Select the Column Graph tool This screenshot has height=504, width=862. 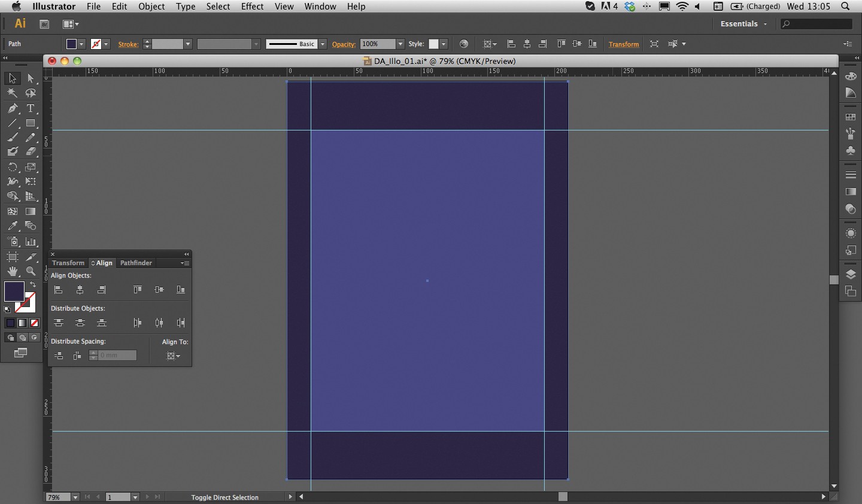point(31,241)
